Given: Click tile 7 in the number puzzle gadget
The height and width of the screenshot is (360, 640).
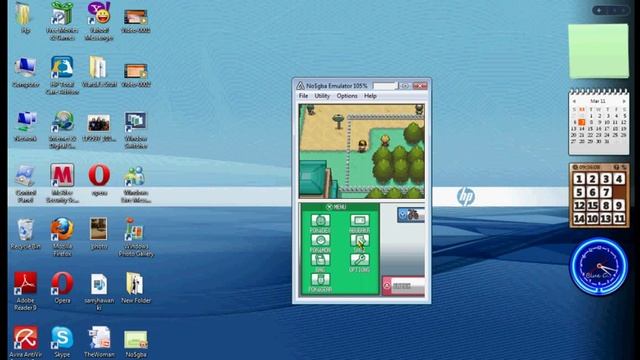Looking at the screenshot, I should pyautogui.click(x=606, y=192).
